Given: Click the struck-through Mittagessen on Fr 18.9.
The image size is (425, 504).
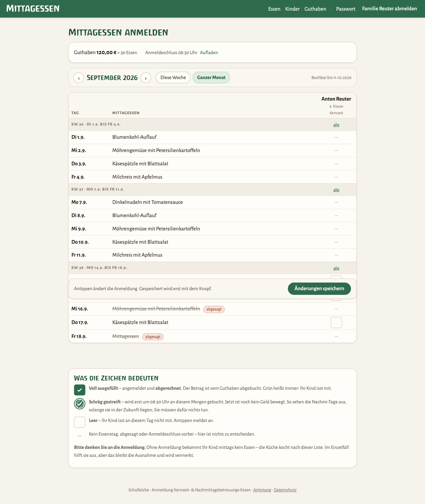Looking at the screenshot, I should coord(126,336).
